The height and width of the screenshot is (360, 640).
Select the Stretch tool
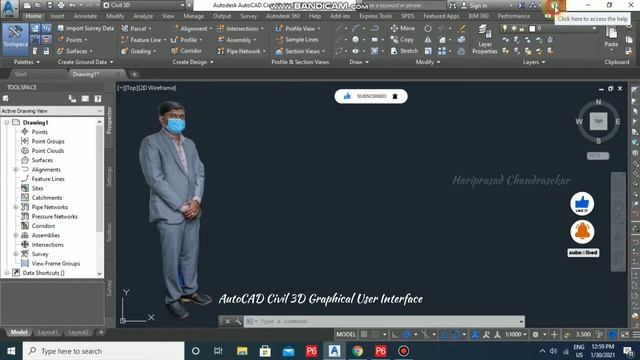(x=404, y=51)
